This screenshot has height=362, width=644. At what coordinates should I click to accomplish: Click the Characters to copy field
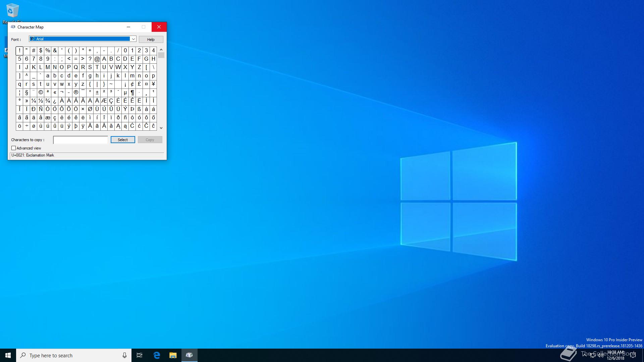(x=80, y=140)
